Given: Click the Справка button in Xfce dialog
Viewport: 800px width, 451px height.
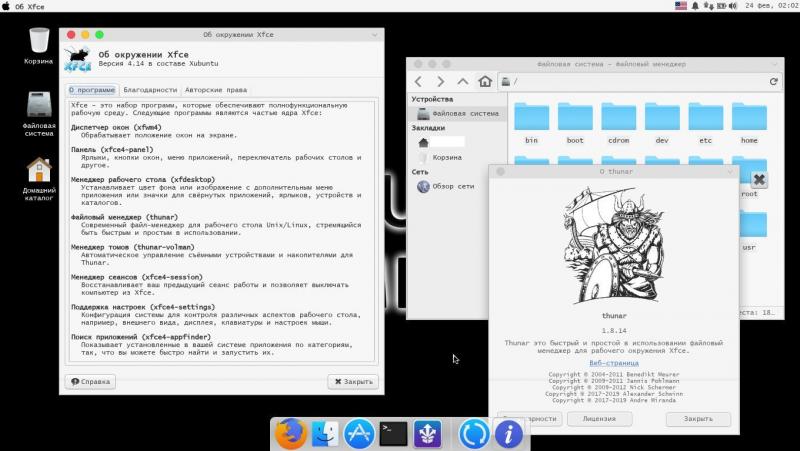Looking at the screenshot, I should (90, 381).
